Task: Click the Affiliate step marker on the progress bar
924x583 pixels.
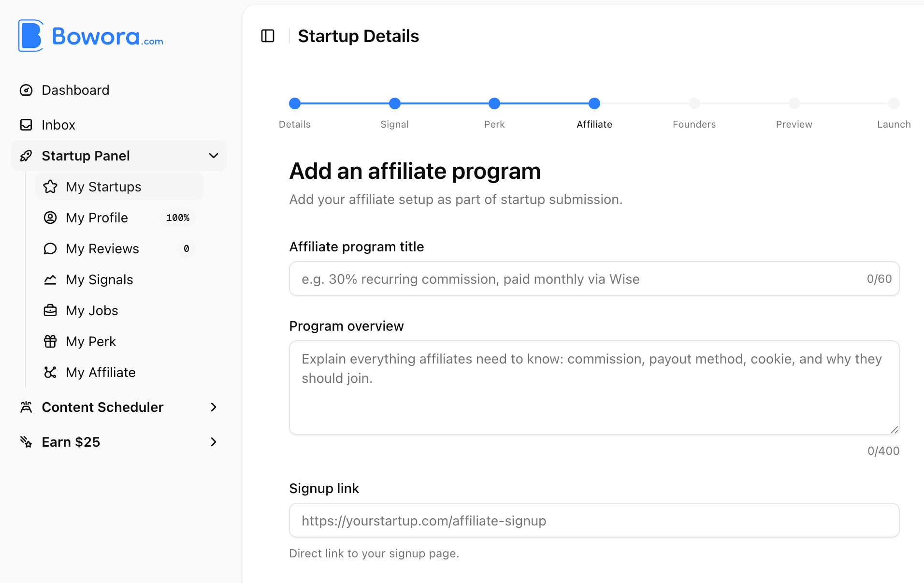Action: [x=594, y=103]
